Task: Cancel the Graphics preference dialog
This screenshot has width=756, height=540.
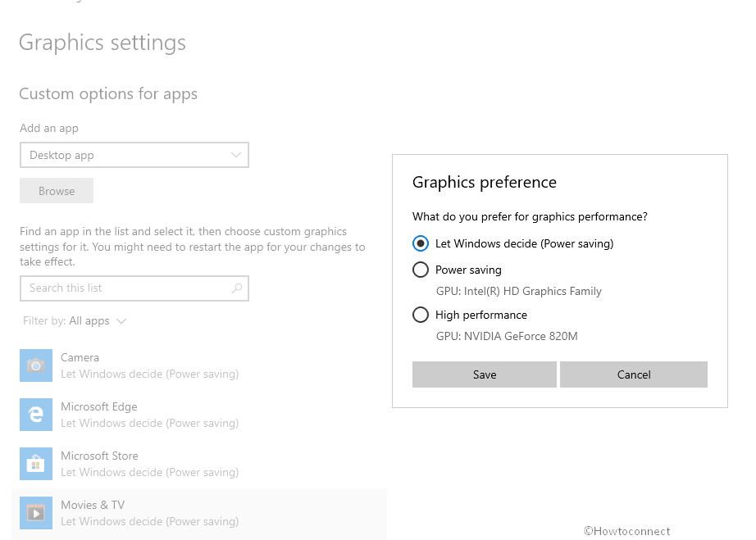Action: (634, 374)
